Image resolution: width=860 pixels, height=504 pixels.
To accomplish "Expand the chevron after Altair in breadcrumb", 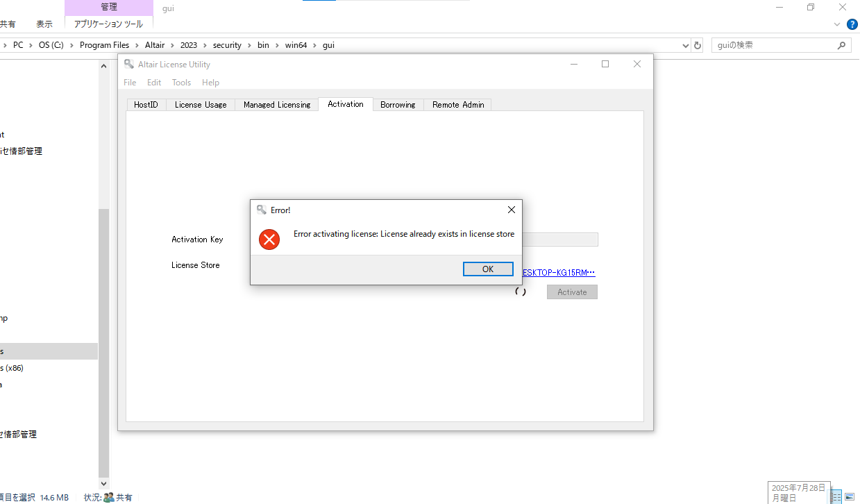I will pyautogui.click(x=173, y=45).
